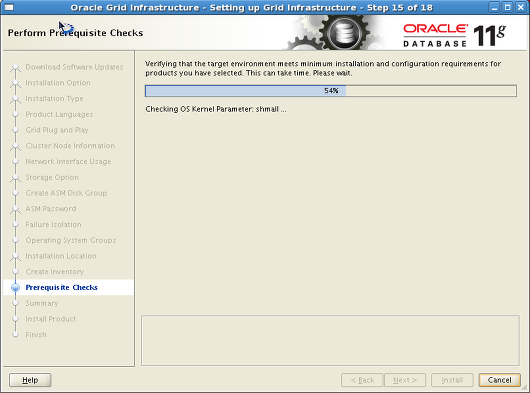Select Create Inventory step
530x393 pixels.
[x=55, y=272]
